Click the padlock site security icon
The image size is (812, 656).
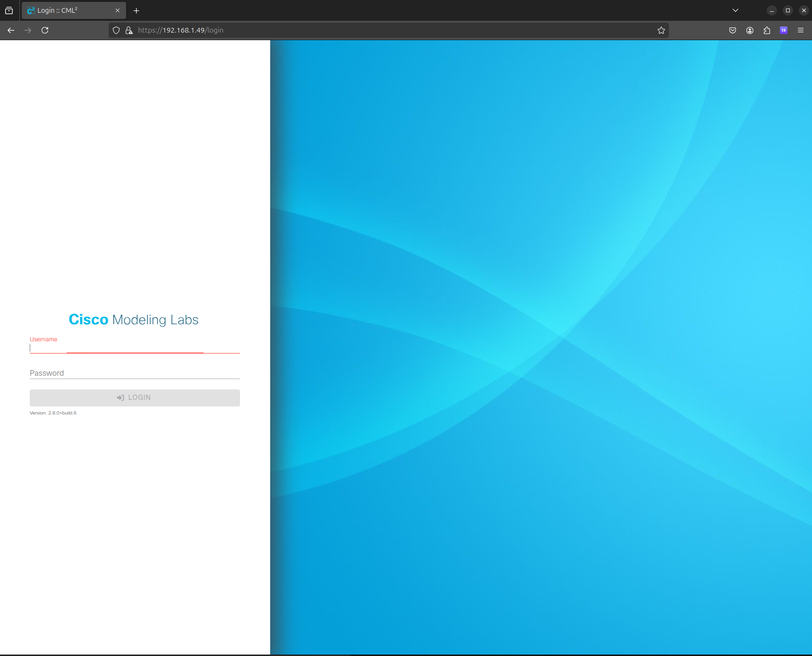(129, 30)
